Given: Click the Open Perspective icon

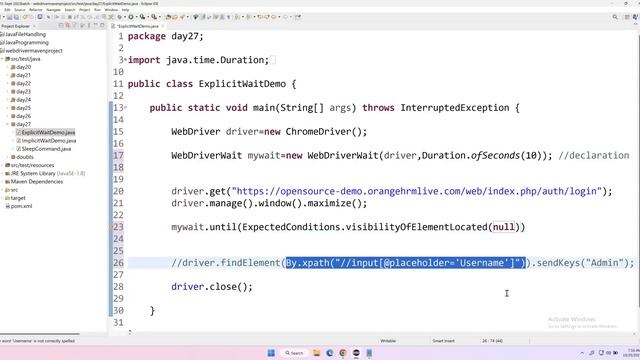Looking at the screenshot, I should 627,17.
